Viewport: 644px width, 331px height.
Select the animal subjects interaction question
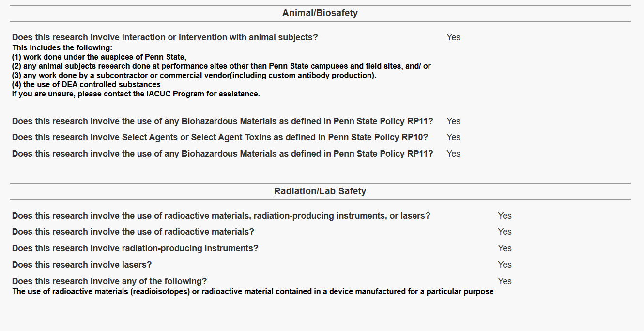(x=165, y=37)
